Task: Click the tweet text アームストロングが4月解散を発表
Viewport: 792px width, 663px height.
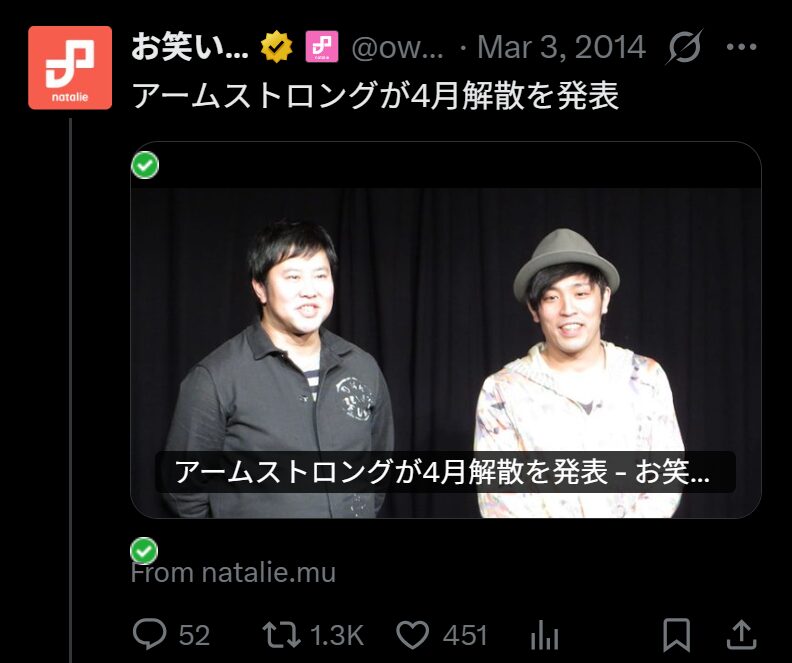Action: pos(375,95)
